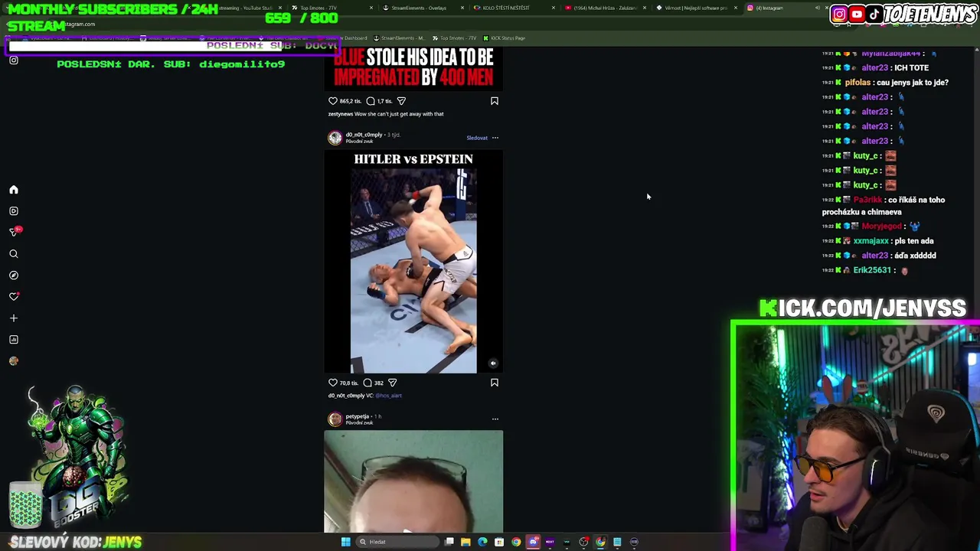
Task: Close the KOLO ŠTĚSTÍ NEŠTĚSTÍ tab
Action: tap(554, 8)
